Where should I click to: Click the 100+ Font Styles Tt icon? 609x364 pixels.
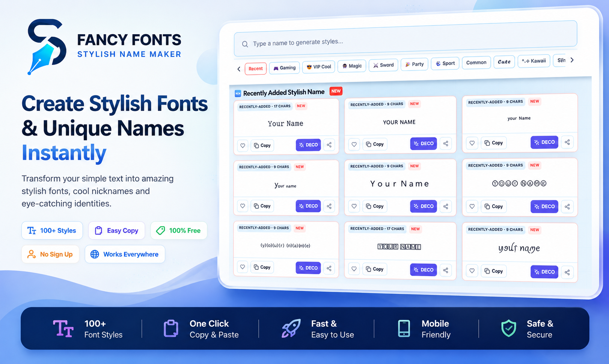coord(63,329)
